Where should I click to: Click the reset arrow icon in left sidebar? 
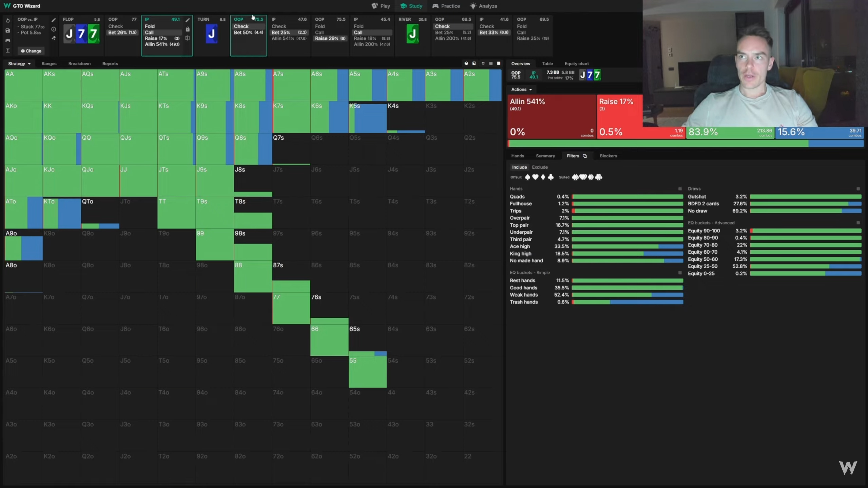pyautogui.click(x=7, y=21)
